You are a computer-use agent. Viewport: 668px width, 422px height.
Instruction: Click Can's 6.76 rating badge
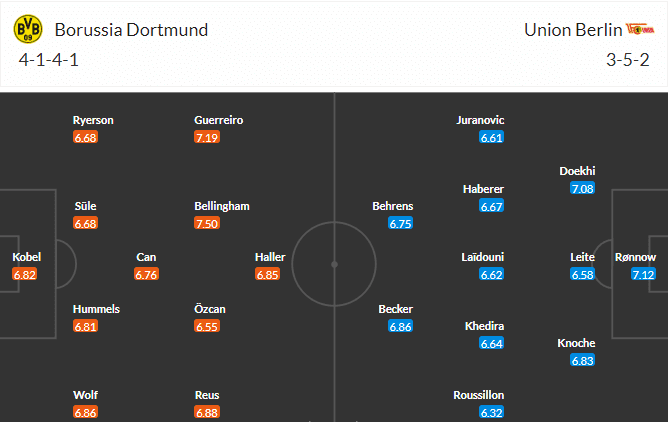pyautogui.click(x=146, y=274)
